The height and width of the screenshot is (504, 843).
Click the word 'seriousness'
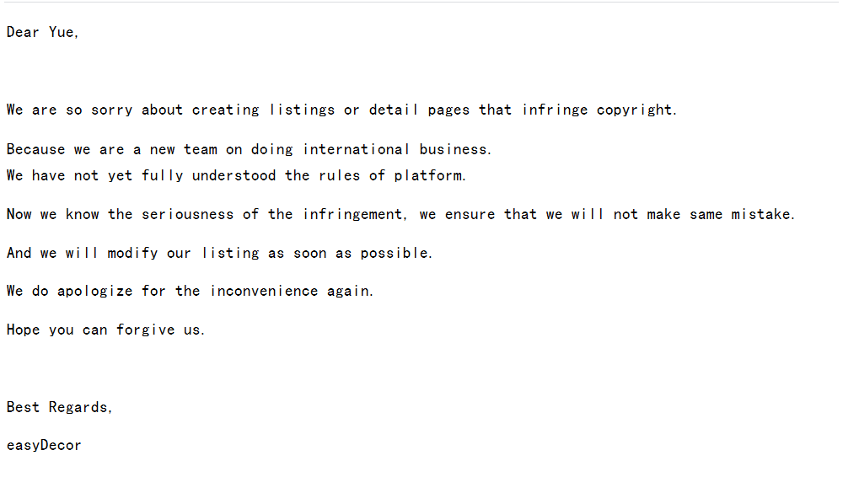pos(188,214)
